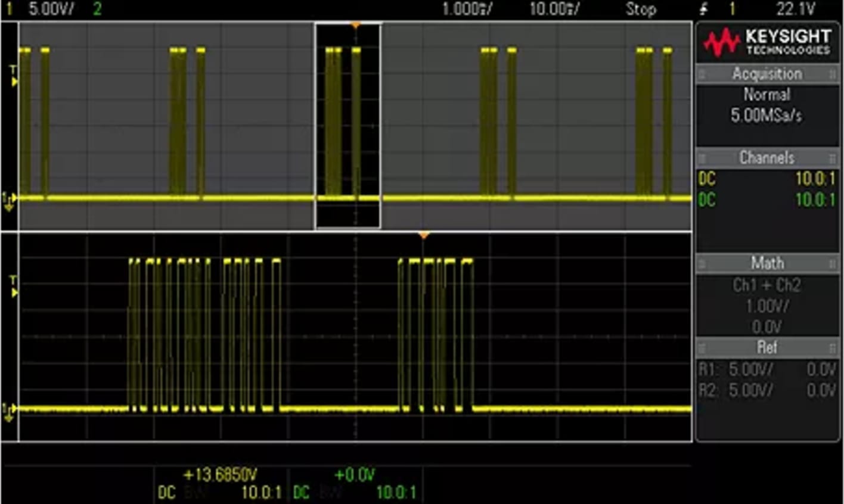
Task: Select the Math panel header
Action: click(x=767, y=264)
